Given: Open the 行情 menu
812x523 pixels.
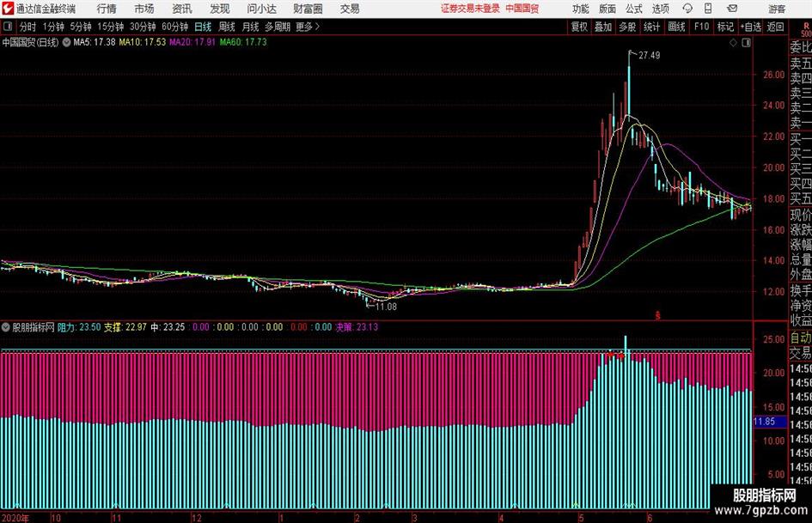Looking at the screenshot, I should tap(107, 9).
